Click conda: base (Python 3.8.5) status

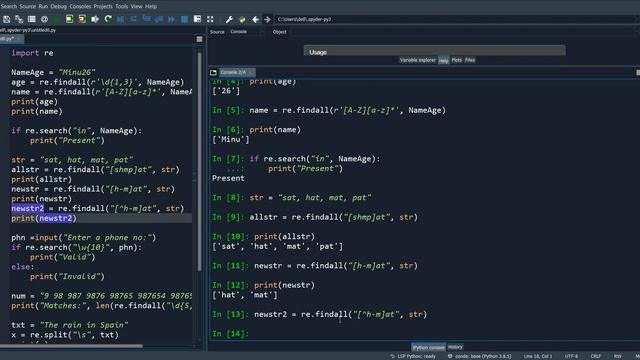483,356
